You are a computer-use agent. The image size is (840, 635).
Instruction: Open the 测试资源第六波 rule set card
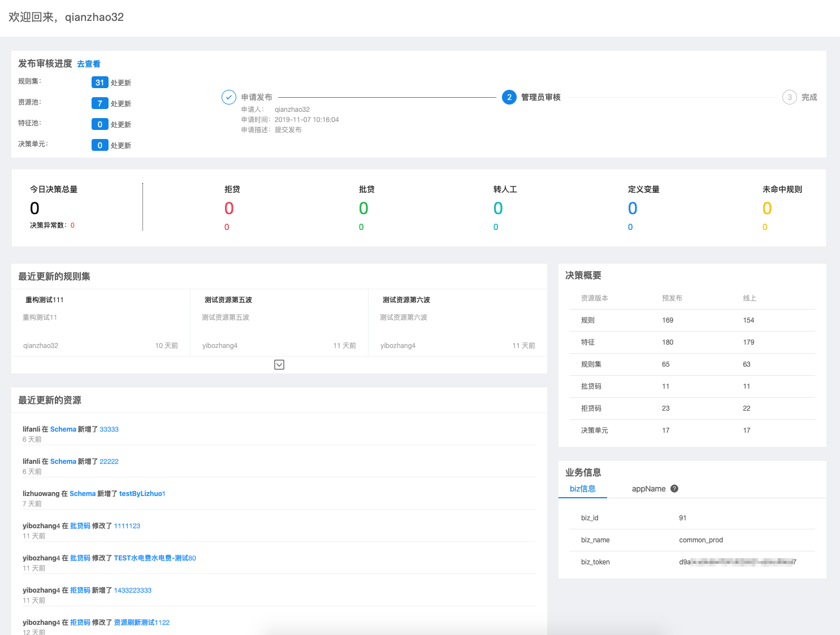pyautogui.click(x=458, y=323)
